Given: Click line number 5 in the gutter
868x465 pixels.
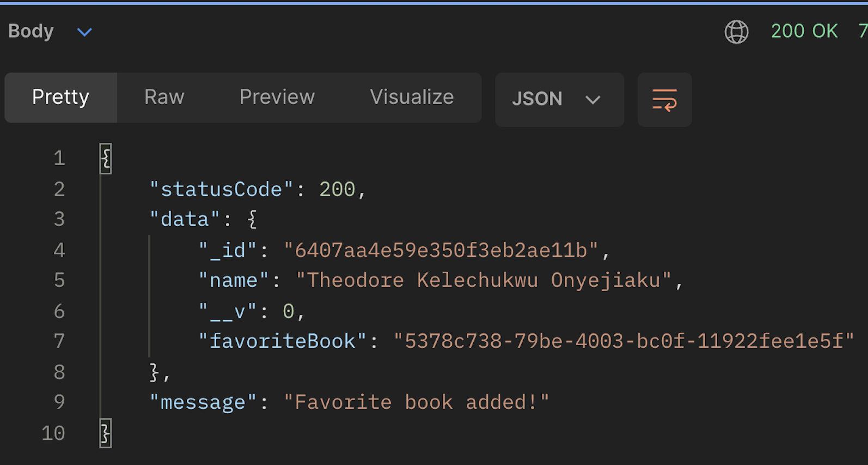Looking at the screenshot, I should (x=59, y=280).
